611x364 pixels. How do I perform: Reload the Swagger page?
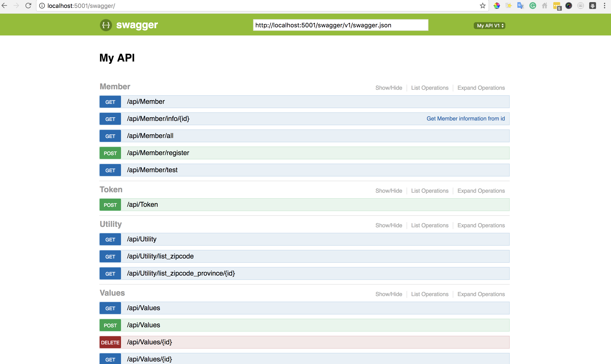[28, 5]
